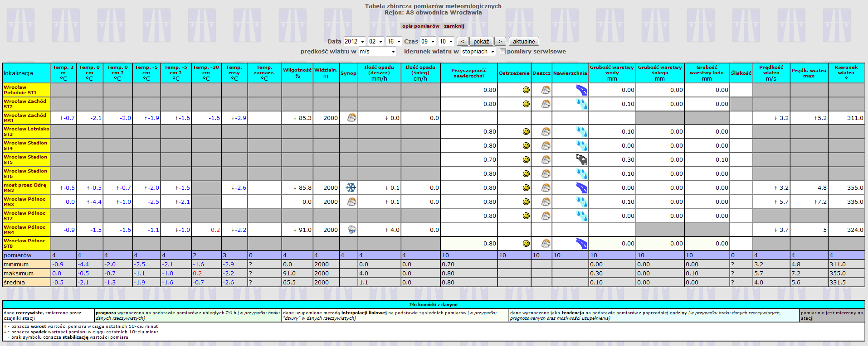
Task: Go to previous measurement with < button
Action: 462,41
